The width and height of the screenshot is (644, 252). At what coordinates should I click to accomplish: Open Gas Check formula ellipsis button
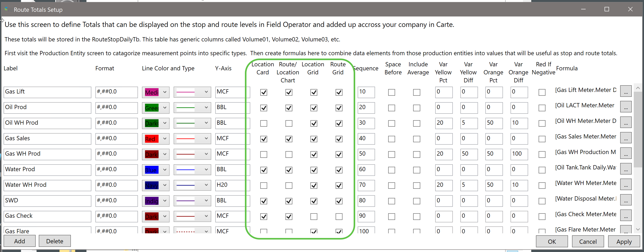pyautogui.click(x=626, y=216)
